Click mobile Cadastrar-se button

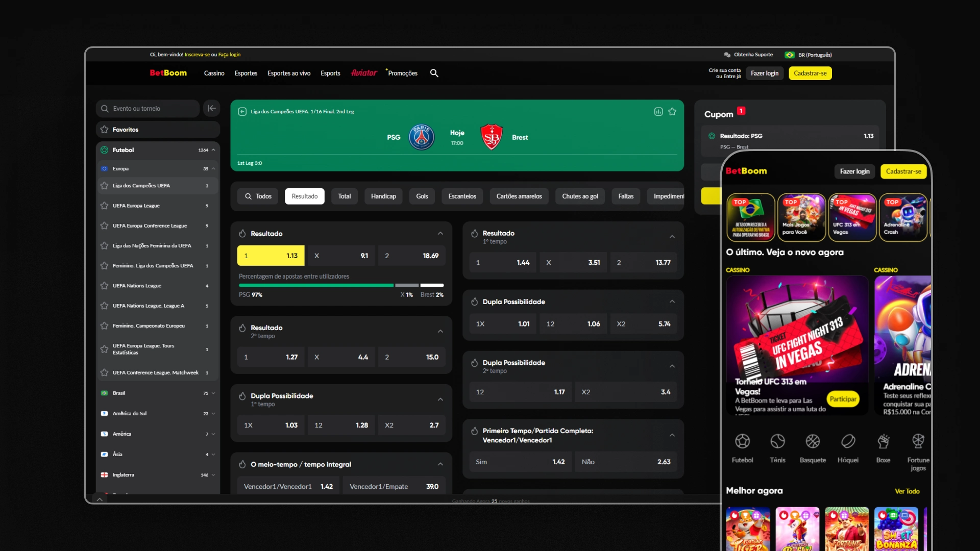point(903,171)
